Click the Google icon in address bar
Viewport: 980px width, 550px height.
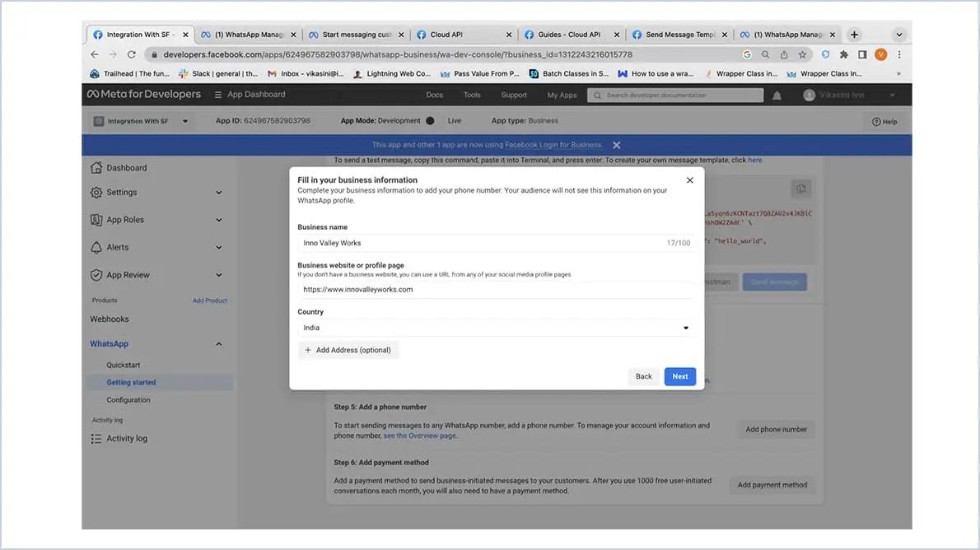[x=747, y=54]
